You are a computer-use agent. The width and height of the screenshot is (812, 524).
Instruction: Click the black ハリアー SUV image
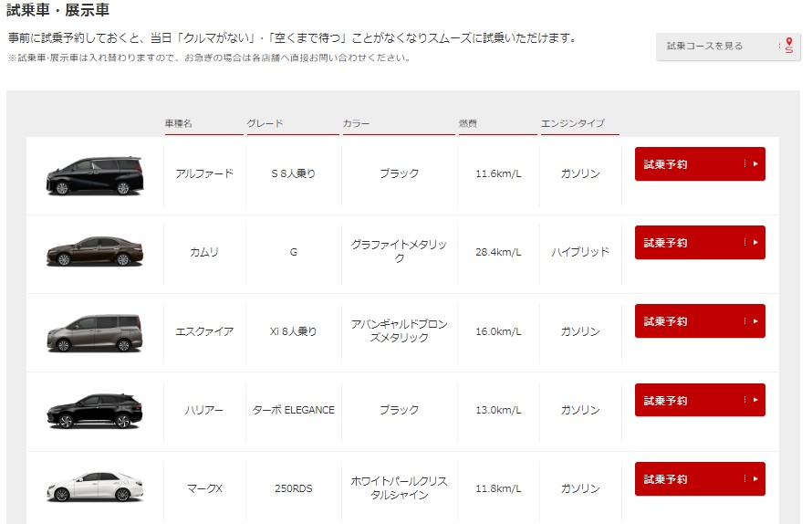pos(95,411)
